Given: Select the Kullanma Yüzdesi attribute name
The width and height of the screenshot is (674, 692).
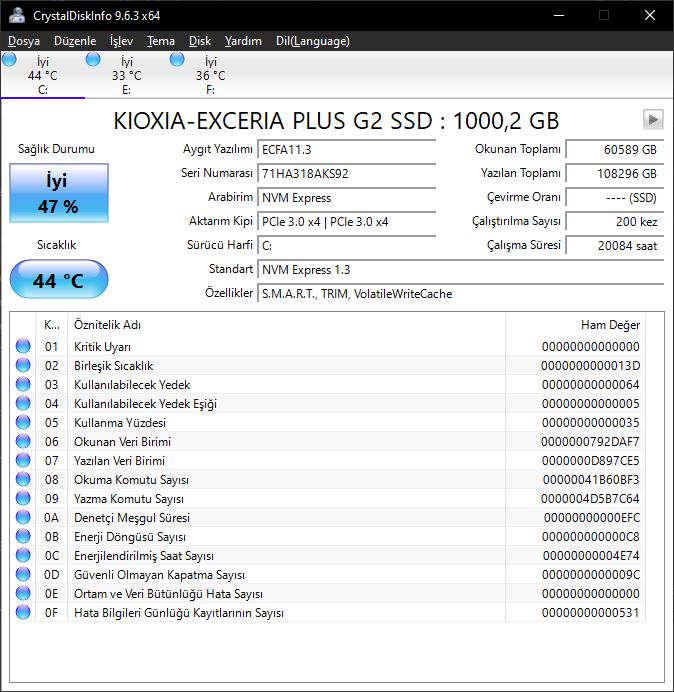Looking at the screenshot, I should coord(120,423).
